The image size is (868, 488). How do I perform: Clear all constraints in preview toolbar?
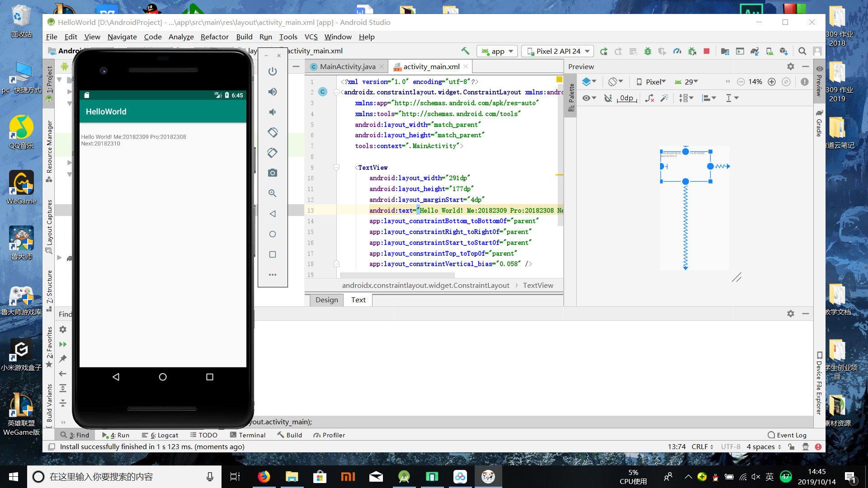[x=650, y=98]
